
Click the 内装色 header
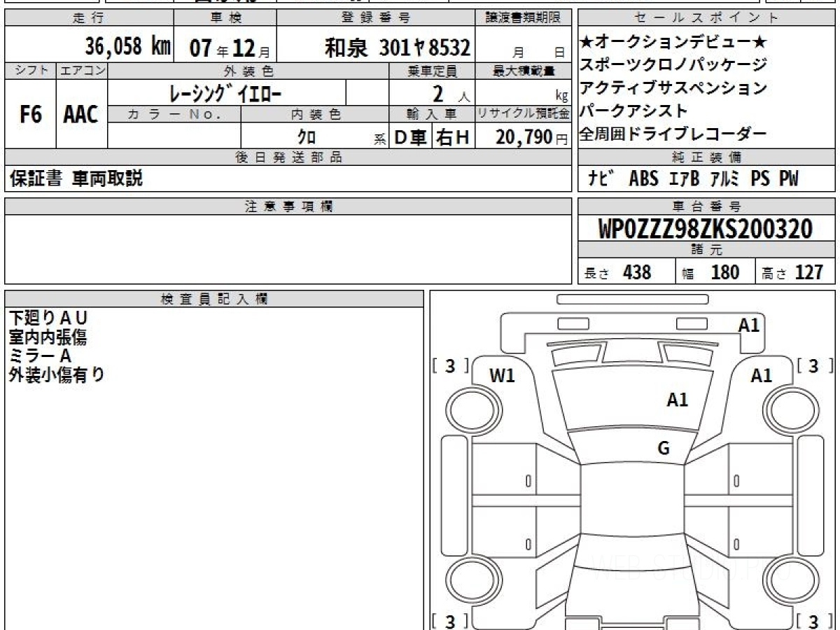[x=315, y=113]
